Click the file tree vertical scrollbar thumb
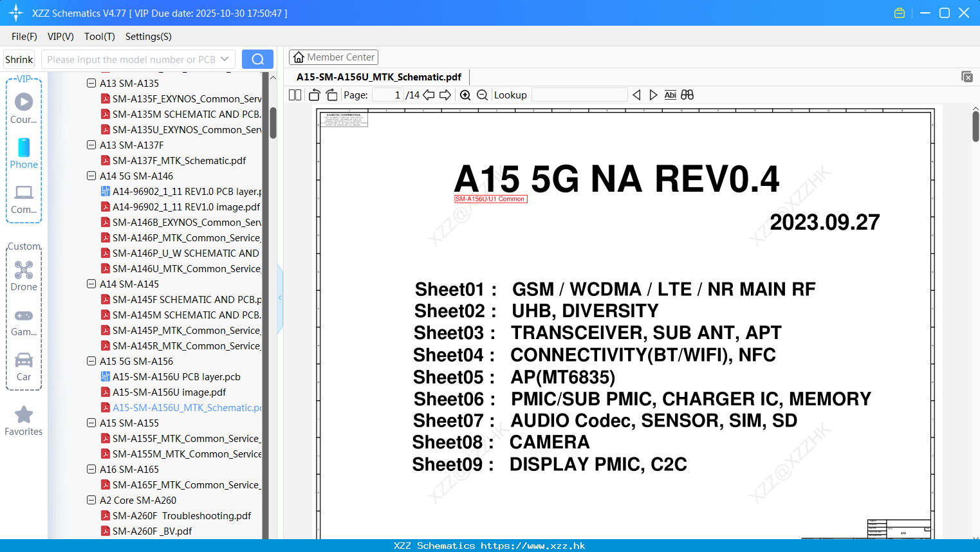980x552 pixels. pos(273,122)
